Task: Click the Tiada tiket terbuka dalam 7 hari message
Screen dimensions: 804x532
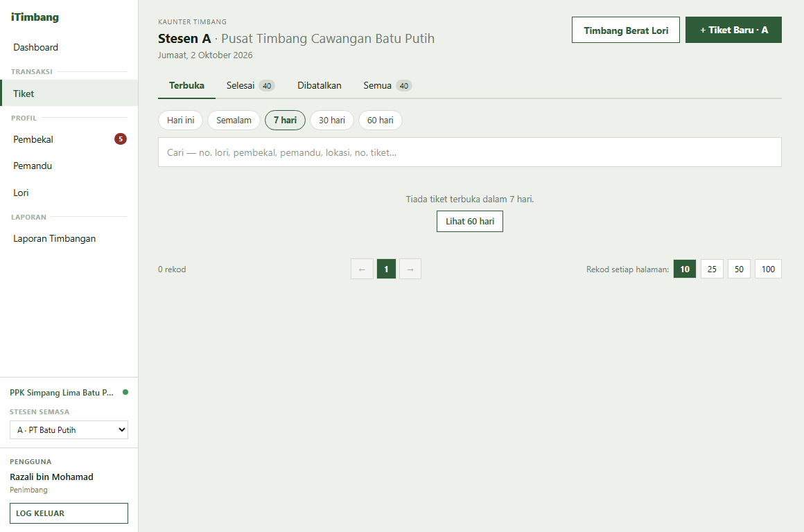Action: [470, 199]
